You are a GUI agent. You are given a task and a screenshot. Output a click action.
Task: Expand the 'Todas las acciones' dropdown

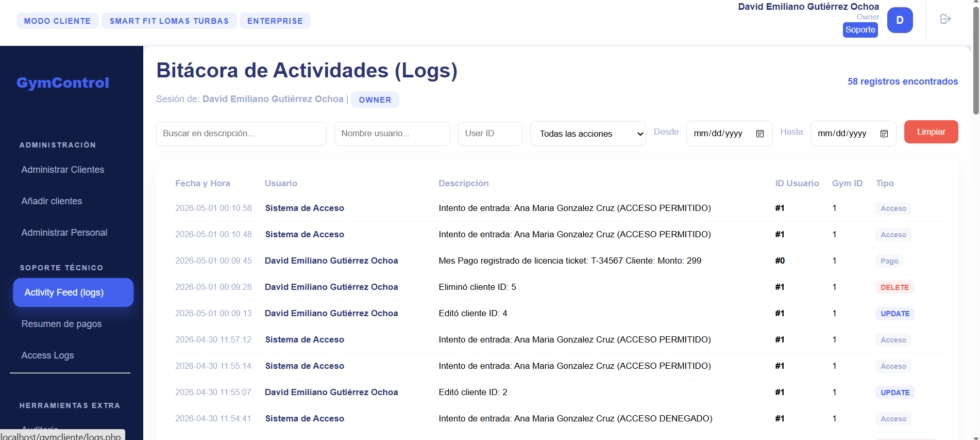(588, 134)
